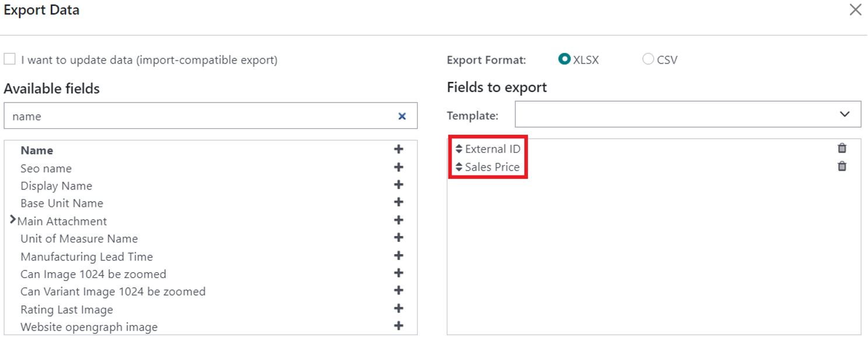Add Display Name field with plus icon
The image size is (868, 341).
point(398,185)
